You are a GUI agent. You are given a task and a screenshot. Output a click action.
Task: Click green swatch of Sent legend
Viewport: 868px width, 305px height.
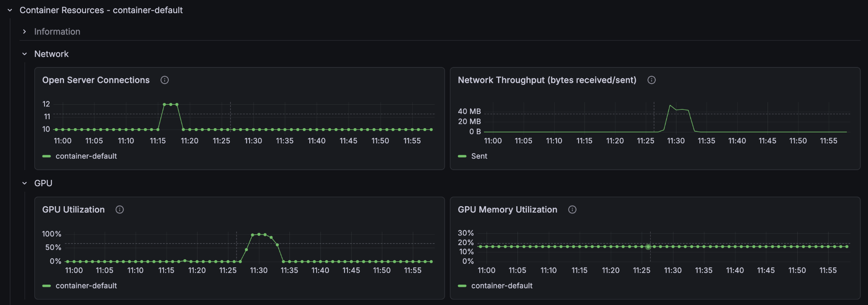coord(462,157)
